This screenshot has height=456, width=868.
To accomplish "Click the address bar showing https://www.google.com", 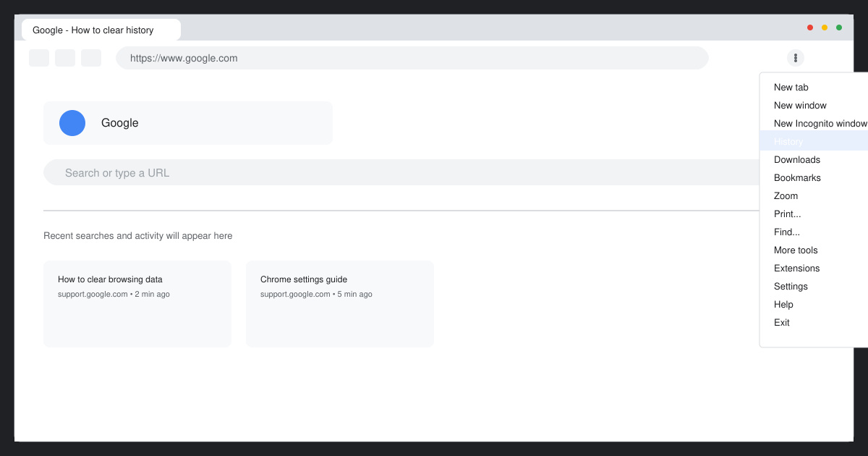I will (412, 58).
